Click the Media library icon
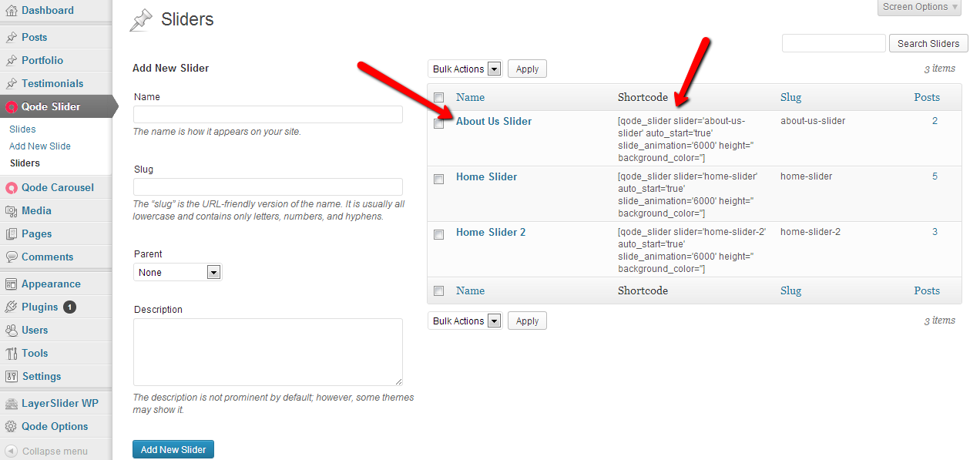The width and height of the screenshot is (980, 460). coord(12,210)
